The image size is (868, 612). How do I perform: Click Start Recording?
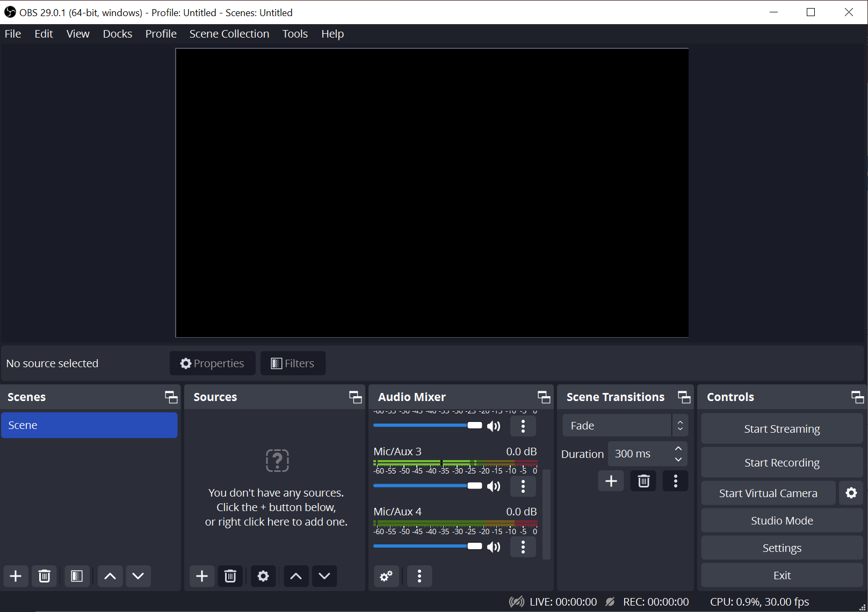(782, 463)
